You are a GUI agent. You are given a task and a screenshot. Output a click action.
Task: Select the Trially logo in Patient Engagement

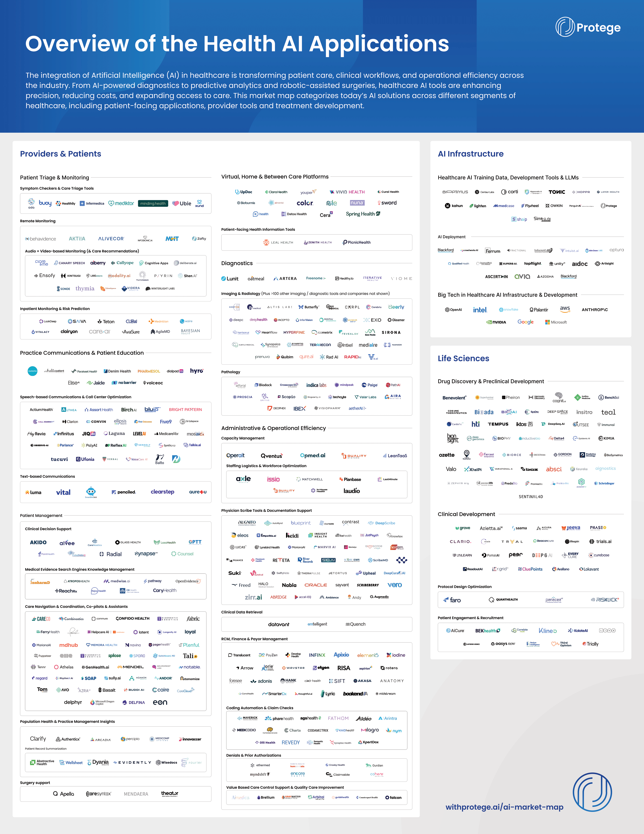[x=590, y=644]
